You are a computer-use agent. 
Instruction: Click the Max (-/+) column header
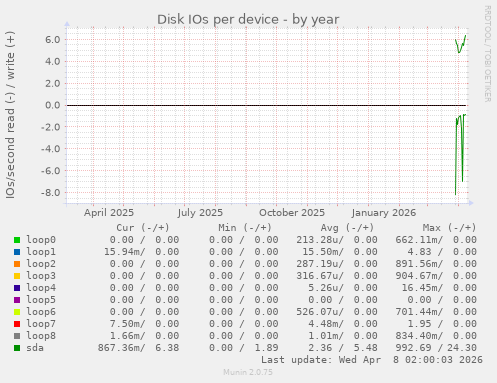click(449, 228)
